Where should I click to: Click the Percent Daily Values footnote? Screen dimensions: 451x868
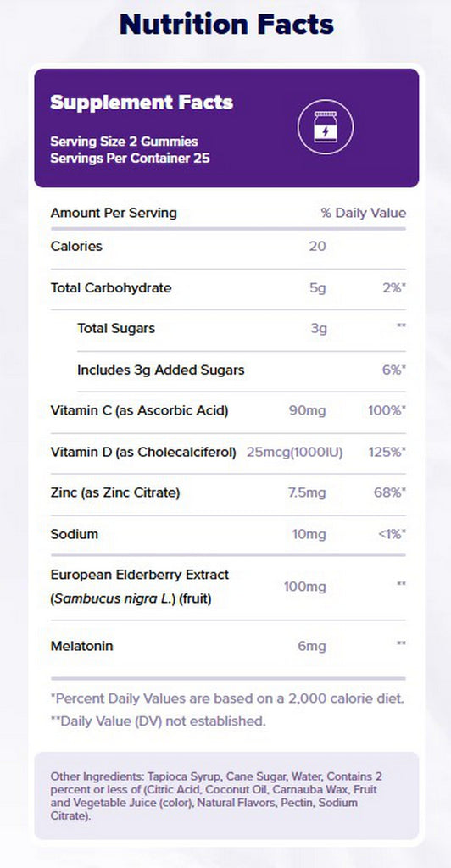[x=227, y=698]
